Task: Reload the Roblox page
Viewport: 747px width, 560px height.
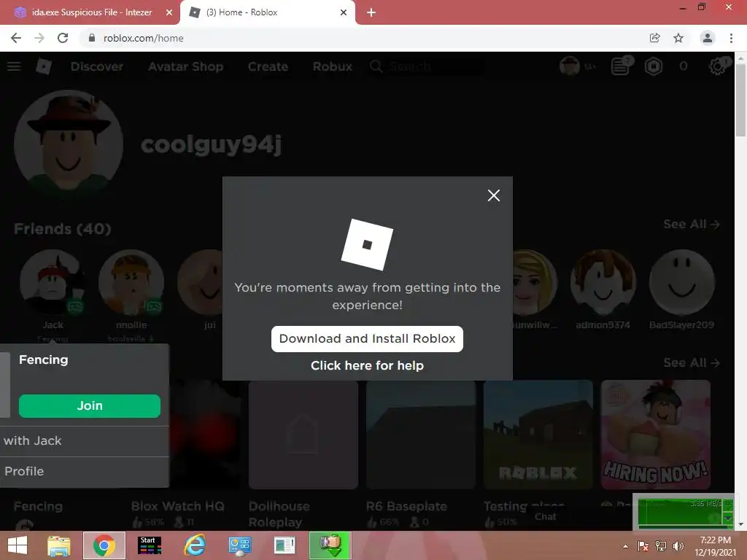Action: click(63, 38)
